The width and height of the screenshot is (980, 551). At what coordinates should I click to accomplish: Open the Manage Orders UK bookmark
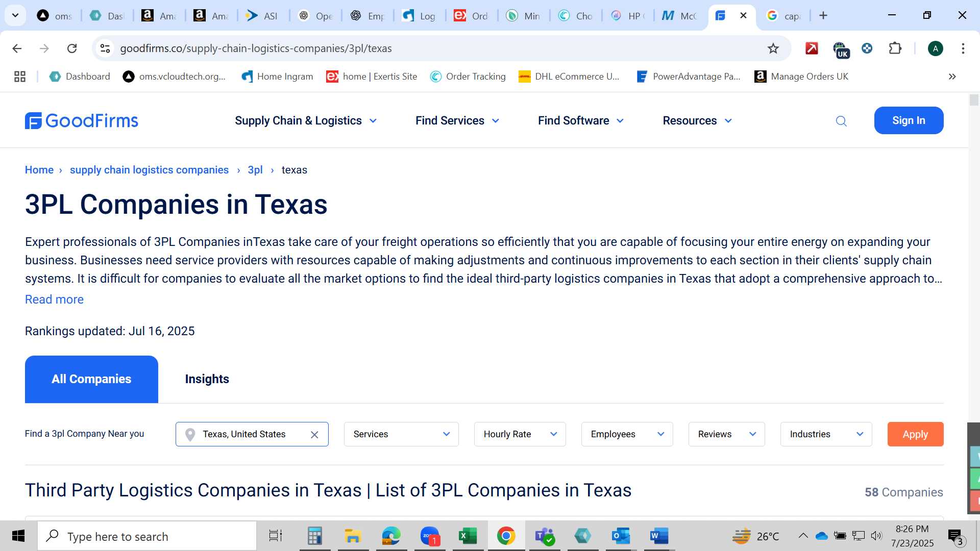[x=801, y=77]
